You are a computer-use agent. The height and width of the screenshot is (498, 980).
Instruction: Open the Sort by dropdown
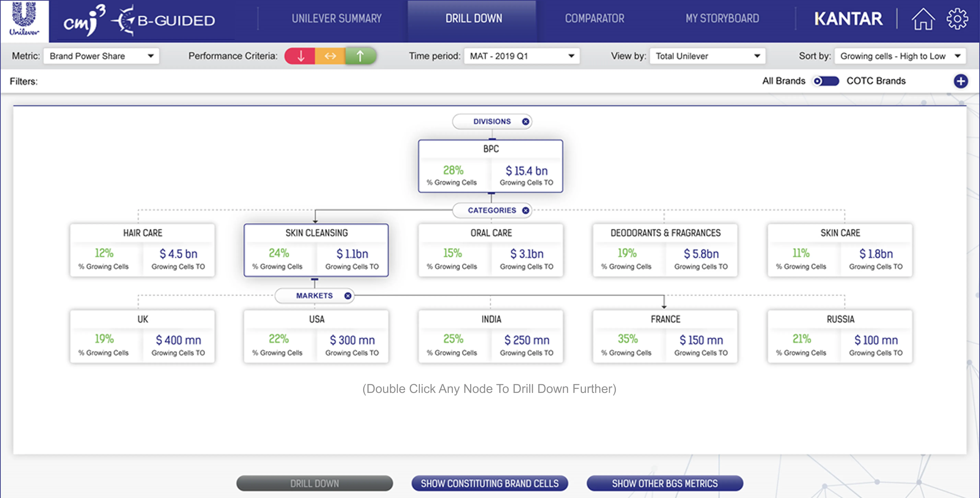pyautogui.click(x=900, y=56)
